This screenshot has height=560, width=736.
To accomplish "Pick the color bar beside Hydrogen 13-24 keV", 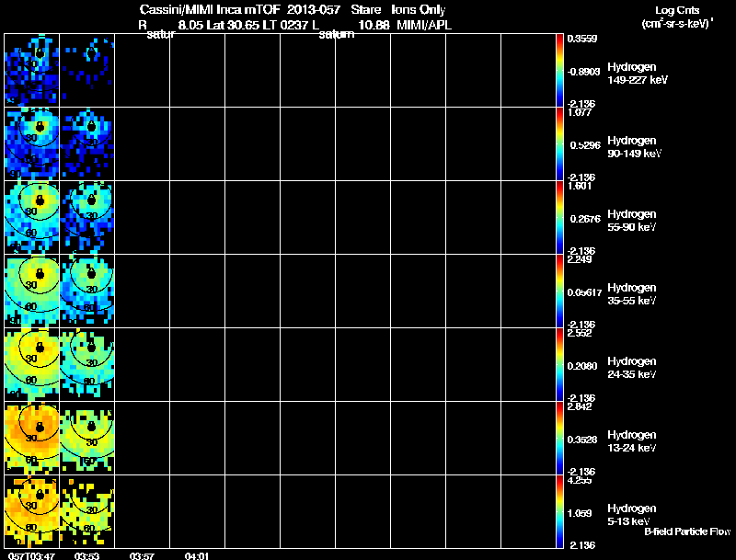I will pos(559,439).
